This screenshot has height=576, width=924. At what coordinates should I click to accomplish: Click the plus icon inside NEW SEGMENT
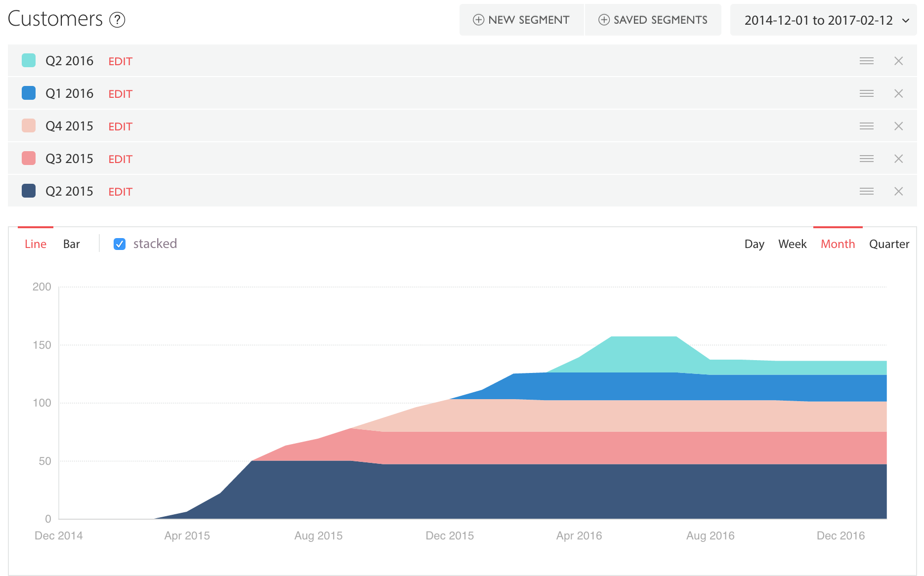coord(477,20)
